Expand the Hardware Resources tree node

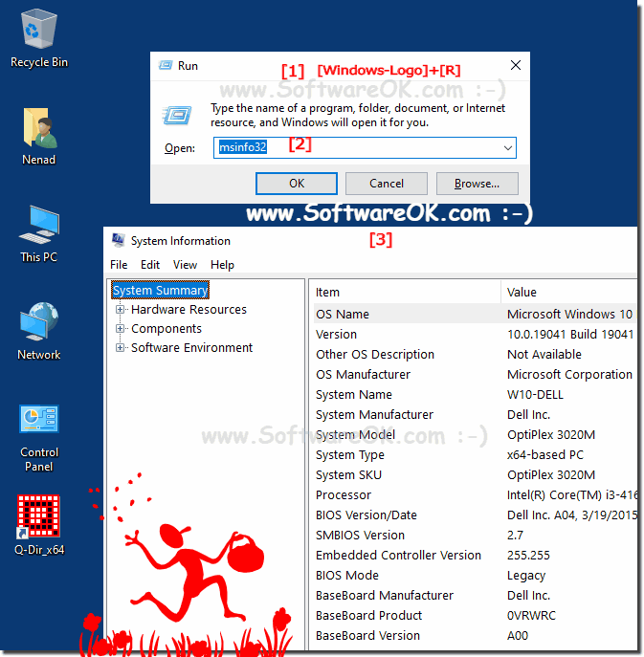[120, 309]
